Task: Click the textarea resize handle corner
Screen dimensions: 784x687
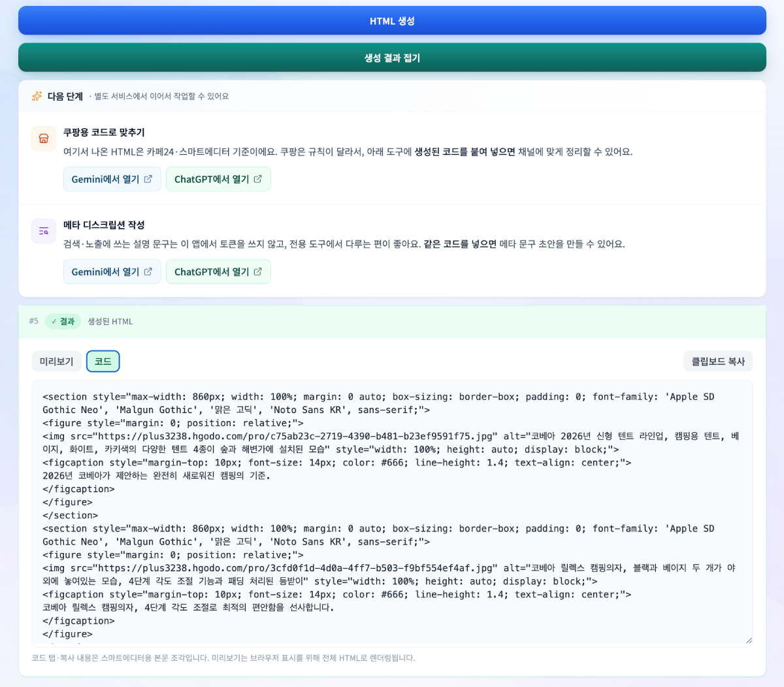Action: click(749, 641)
